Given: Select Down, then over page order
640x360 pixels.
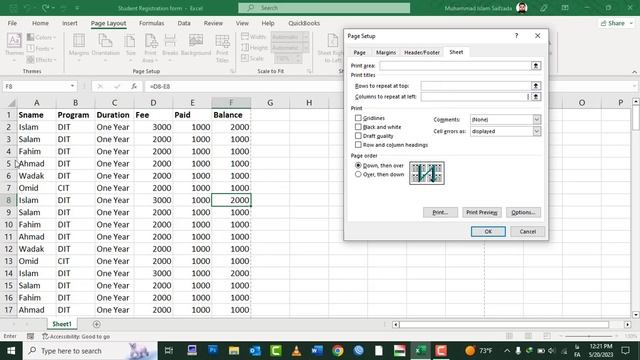Looking at the screenshot, I should click(x=358, y=165).
